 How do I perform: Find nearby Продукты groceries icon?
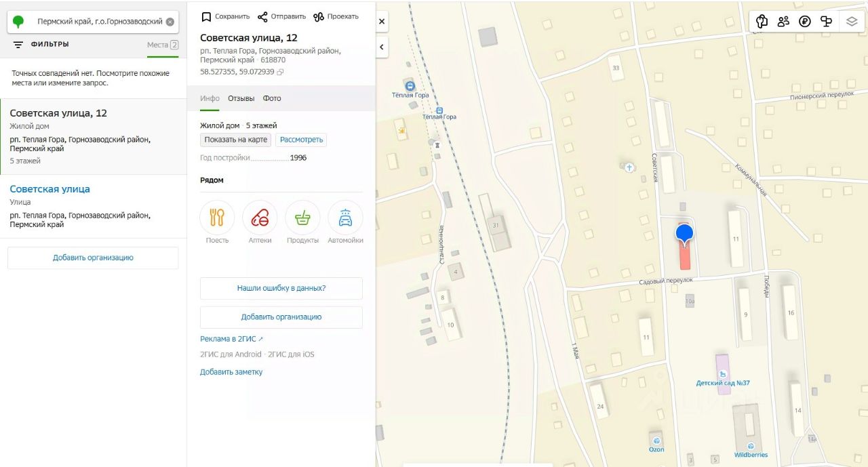point(302,218)
